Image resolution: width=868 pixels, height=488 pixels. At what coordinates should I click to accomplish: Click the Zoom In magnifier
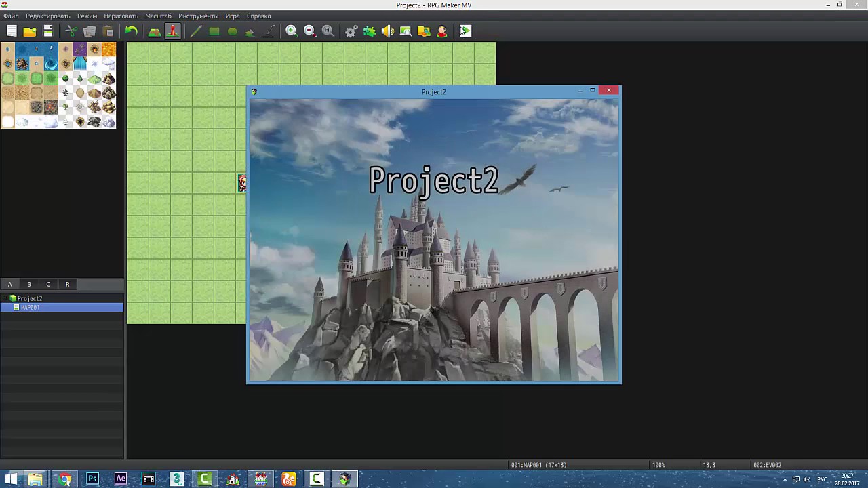tap(292, 31)
